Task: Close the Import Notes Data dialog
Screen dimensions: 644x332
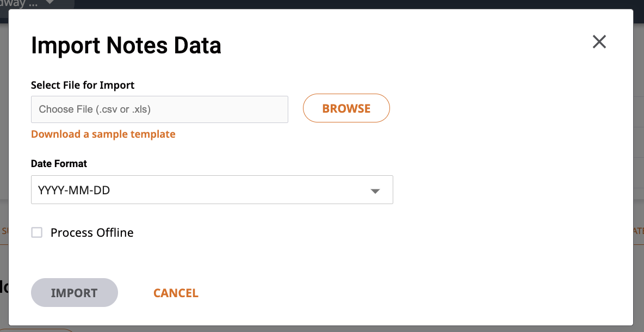Action: (x=599, y=41)
